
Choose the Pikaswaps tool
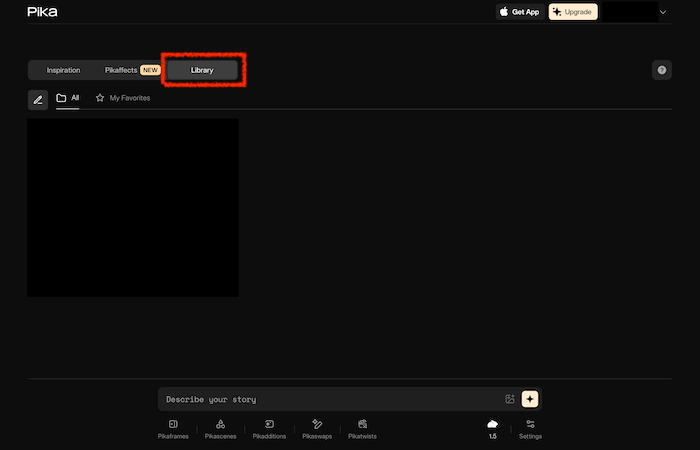[x=317, y=429]
